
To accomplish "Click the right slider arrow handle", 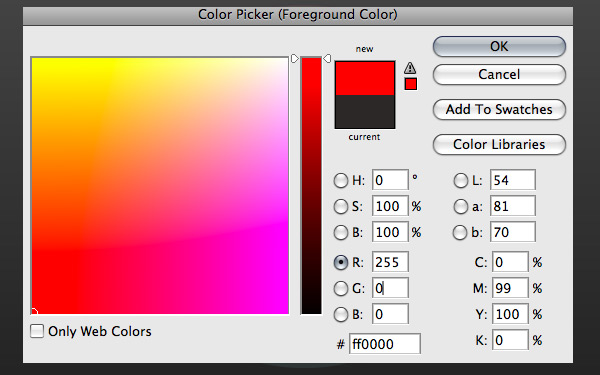I will [x=327, y=59].
